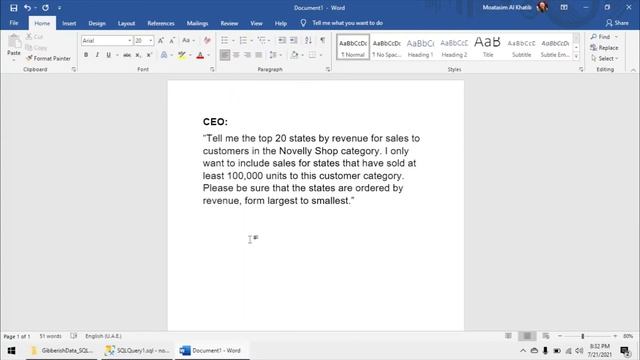Switch to the Layout tab
This screenshot has height=360, width=640.
[126, 23]
